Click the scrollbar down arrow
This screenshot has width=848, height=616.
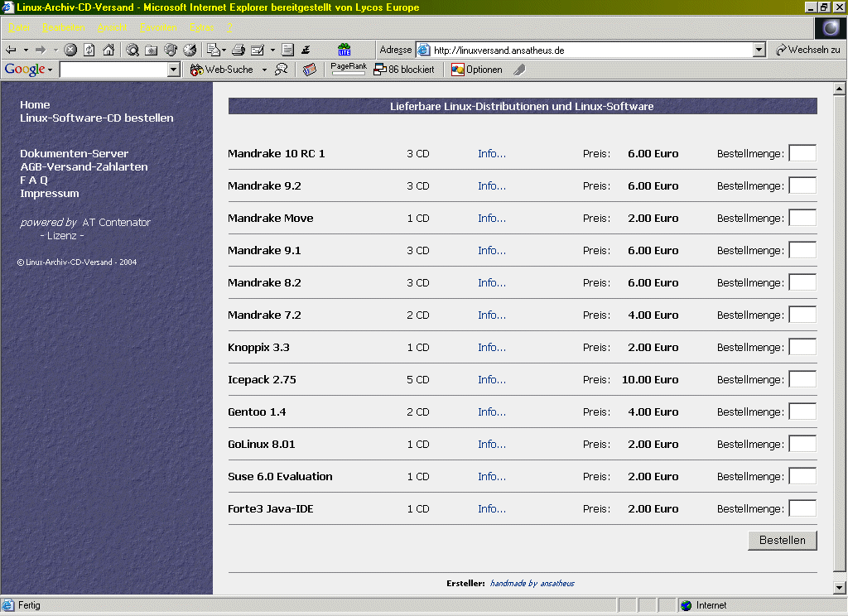840,587
